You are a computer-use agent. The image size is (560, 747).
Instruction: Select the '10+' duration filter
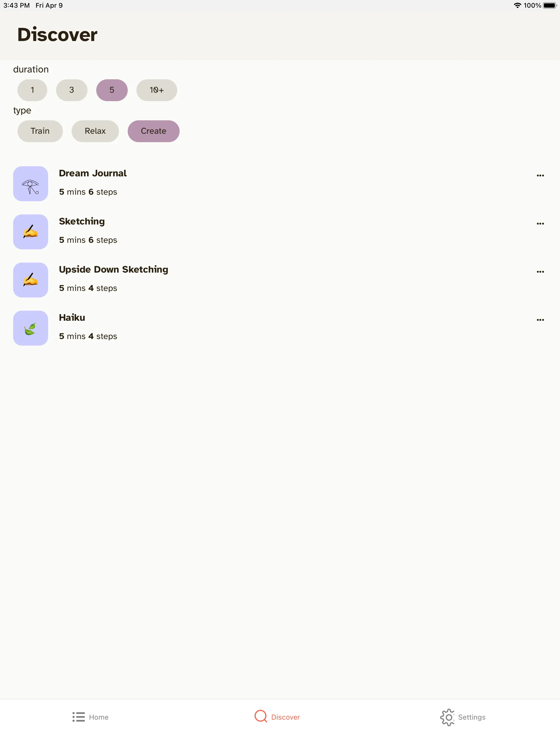click(x=156, y=90)
